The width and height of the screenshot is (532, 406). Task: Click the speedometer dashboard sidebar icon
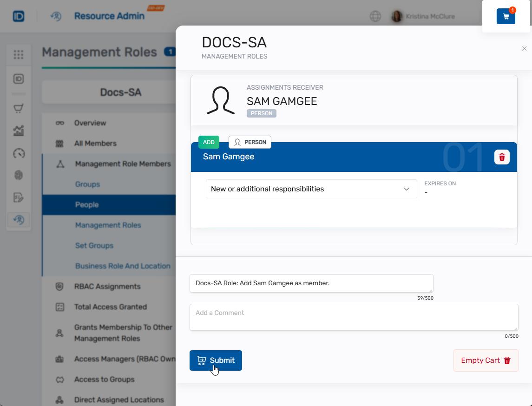19,153
